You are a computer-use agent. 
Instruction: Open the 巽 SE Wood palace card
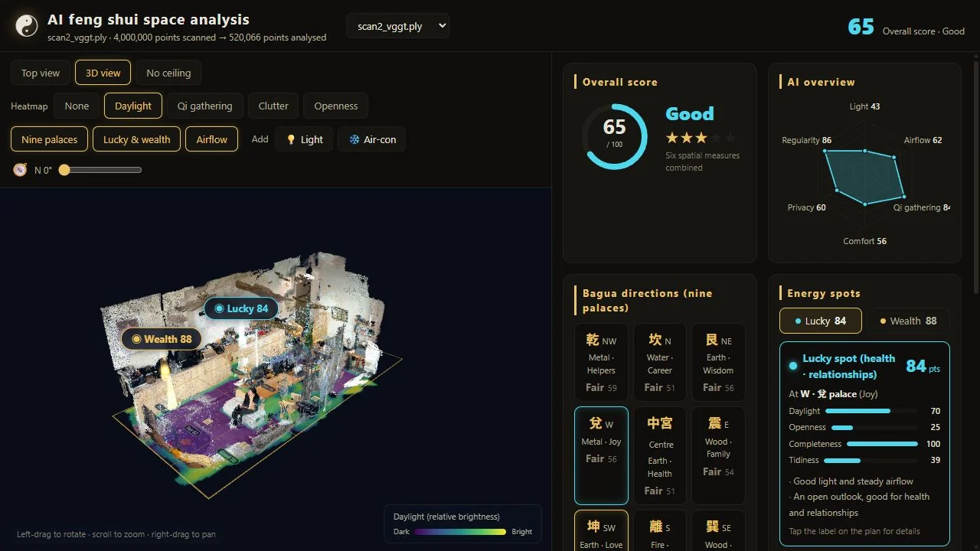pyautogui.click(x=718, y=530)
